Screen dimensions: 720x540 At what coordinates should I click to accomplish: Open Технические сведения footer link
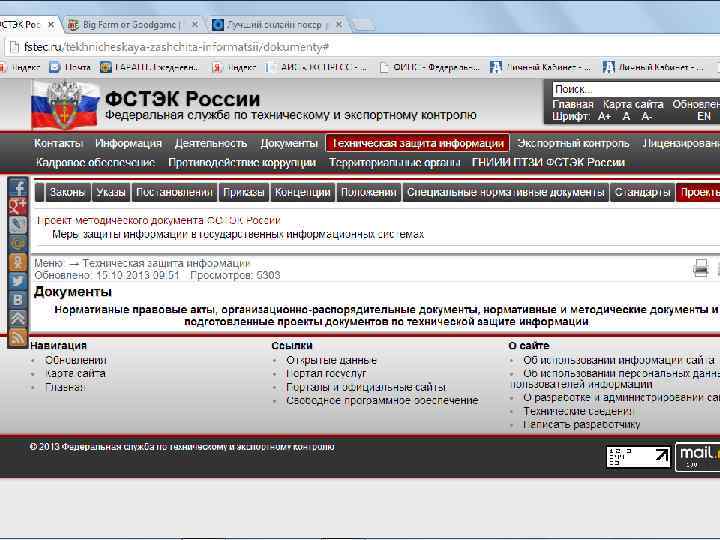578,411
